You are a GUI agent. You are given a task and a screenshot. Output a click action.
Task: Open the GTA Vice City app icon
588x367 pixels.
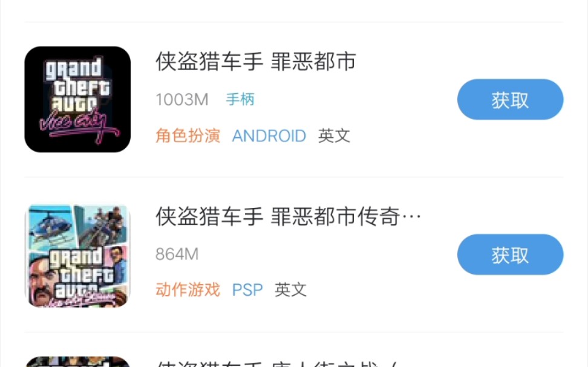pyautogui.click(x=77, y=99)
